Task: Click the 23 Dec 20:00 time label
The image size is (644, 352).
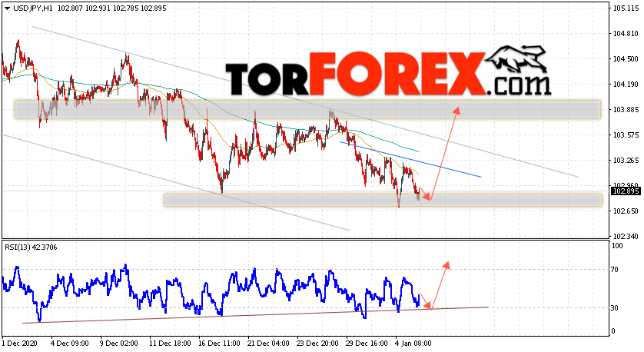Action: tap(318, 344)
